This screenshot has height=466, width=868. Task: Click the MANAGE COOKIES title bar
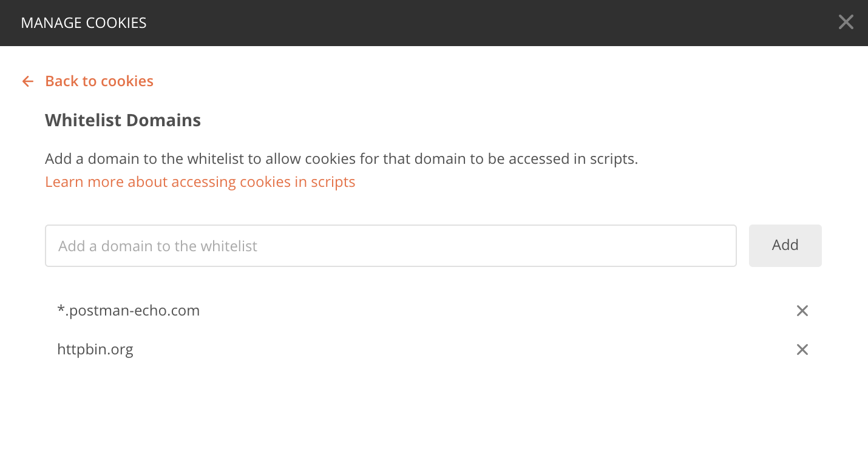click(84, 22)
